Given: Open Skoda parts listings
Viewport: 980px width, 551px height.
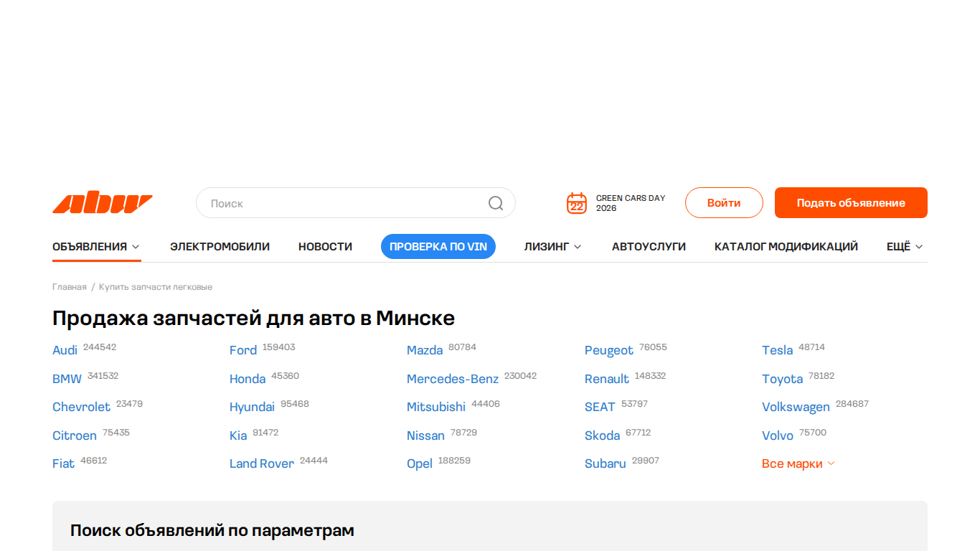Looking at the screenshot, I should click(602, 435).
